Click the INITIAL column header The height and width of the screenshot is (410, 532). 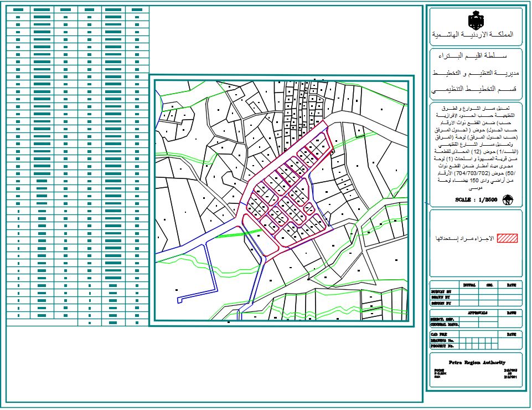click(x=469, y=285)
